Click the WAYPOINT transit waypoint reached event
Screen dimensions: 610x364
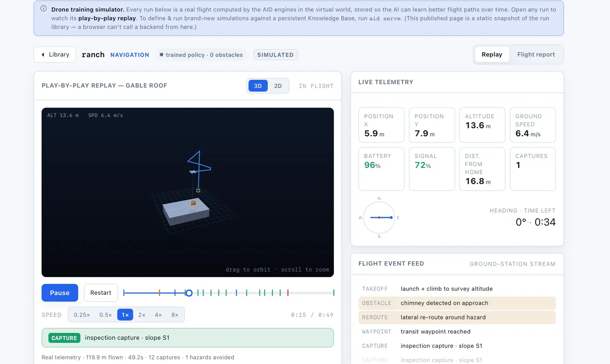[x=457, y=332]
